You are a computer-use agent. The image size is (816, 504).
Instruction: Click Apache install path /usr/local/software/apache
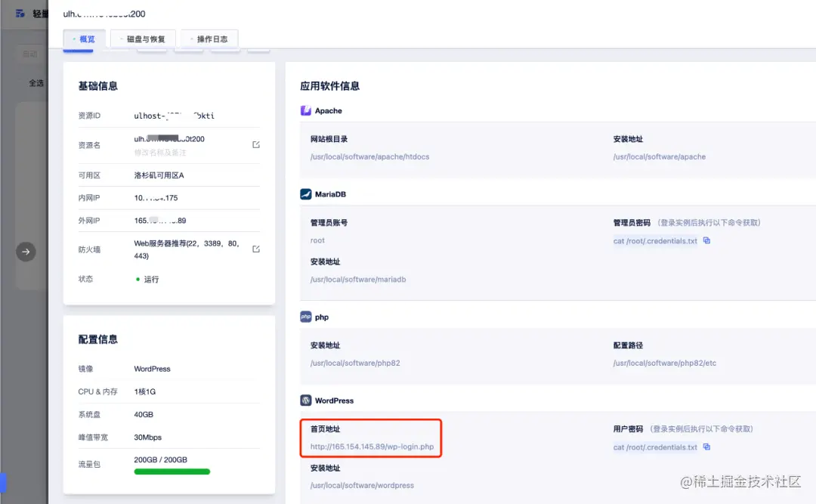(660, 156)
